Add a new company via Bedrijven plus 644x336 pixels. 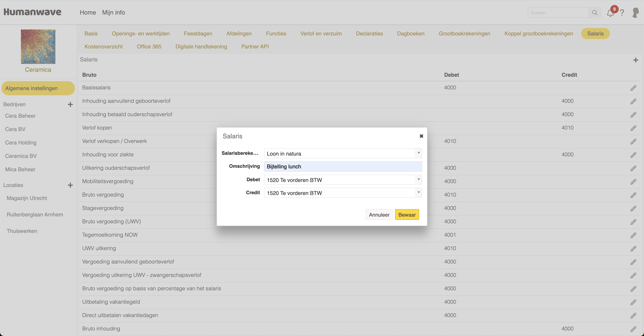(x=70, y=104)
